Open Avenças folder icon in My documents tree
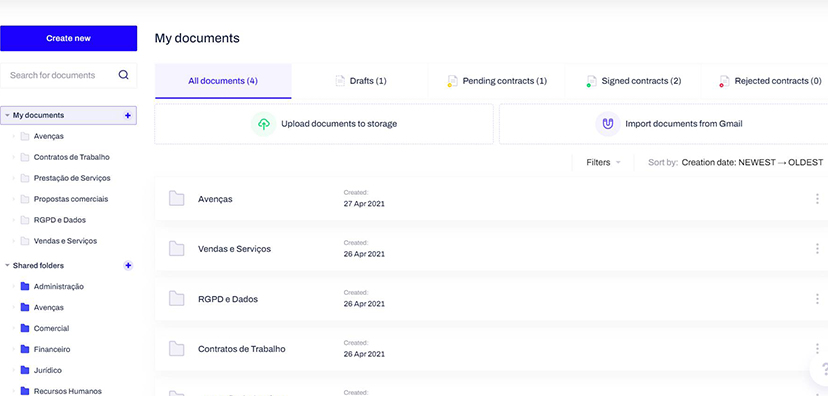This screenshot has height=396, width=828. (x=24, y=136)
